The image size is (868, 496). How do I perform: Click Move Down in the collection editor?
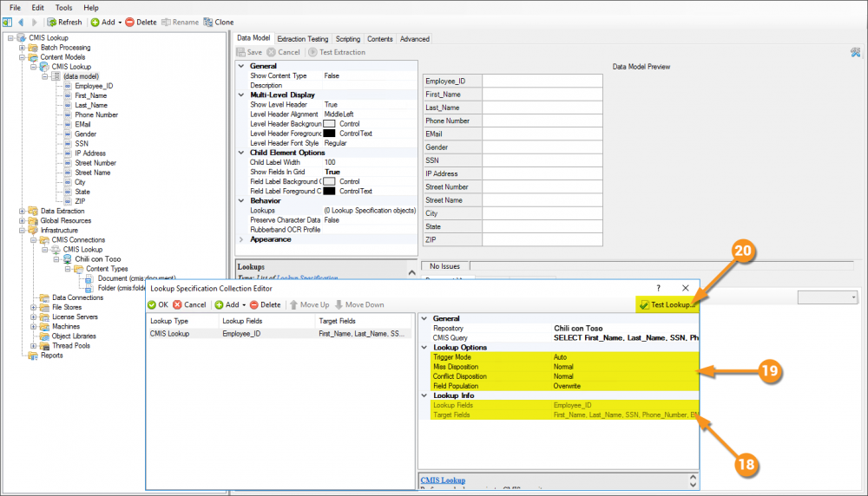pos(360,304)
